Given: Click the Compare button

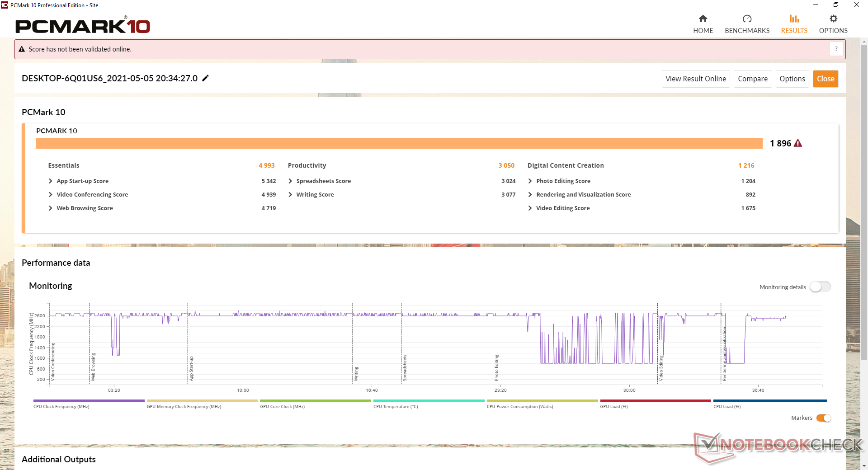Looking at the screenshot, I should (x=753, y=79).
